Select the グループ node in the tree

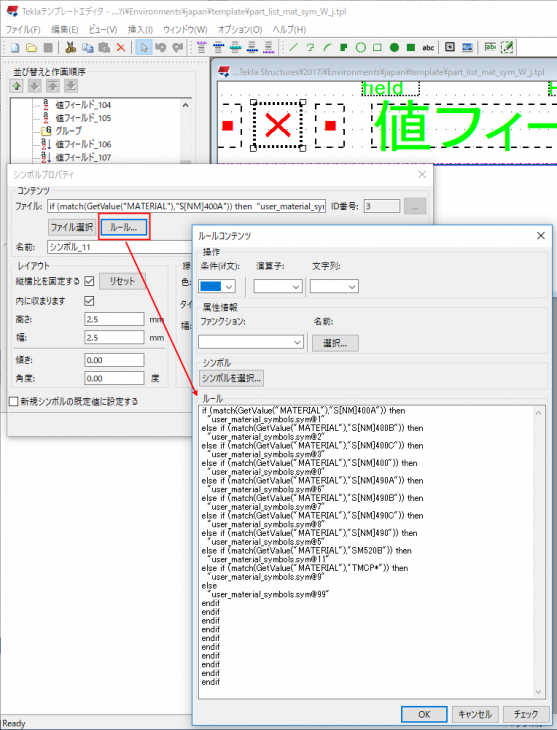point(68,131)
